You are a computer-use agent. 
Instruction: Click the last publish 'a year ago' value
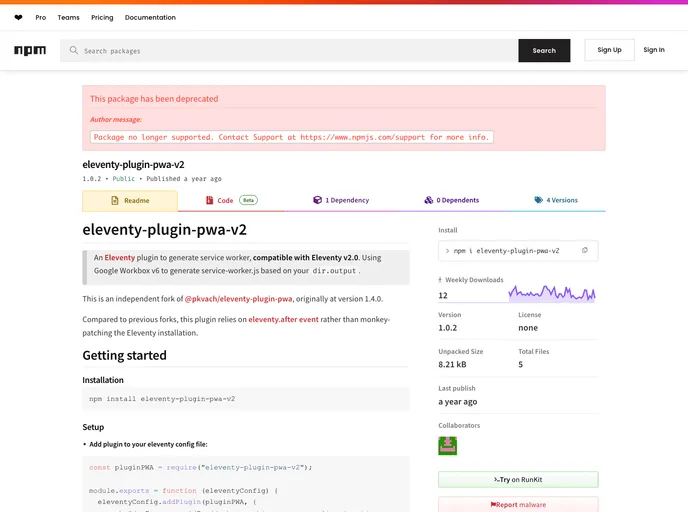458,402
